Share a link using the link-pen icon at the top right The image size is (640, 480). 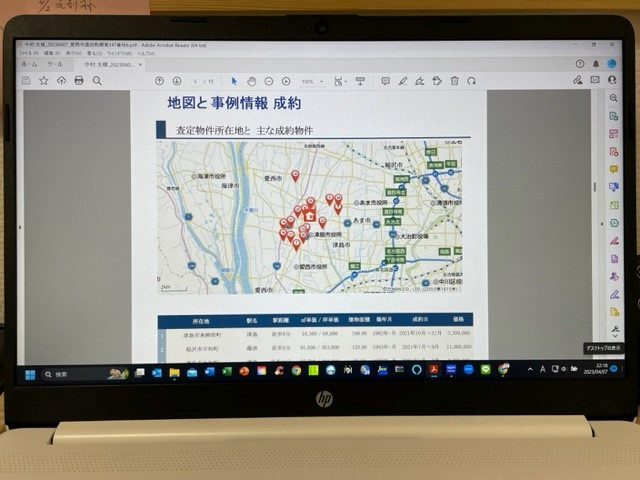pyautogui.click(x=578, y=80)
